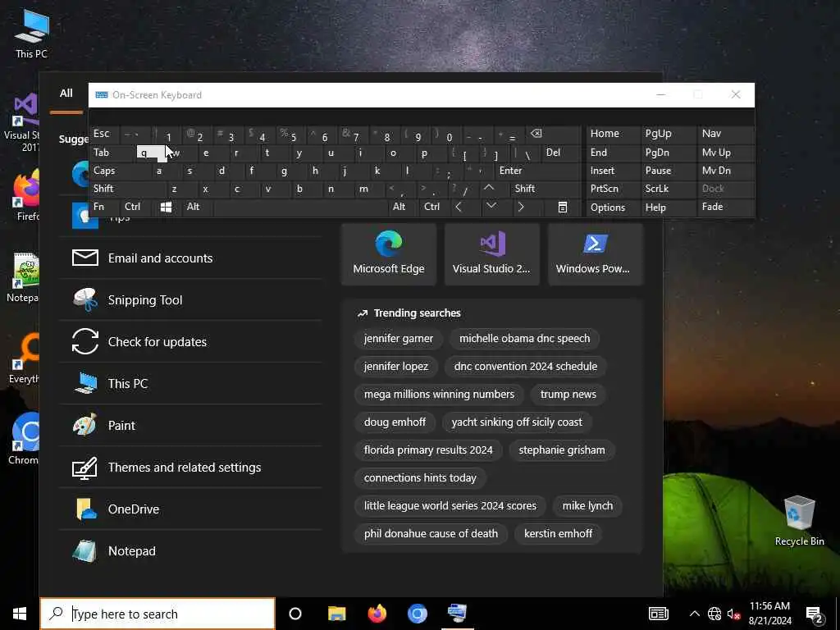Screen dimensions: 840x630
Task: Search trending 'trump news'
Action: point(568,395)
